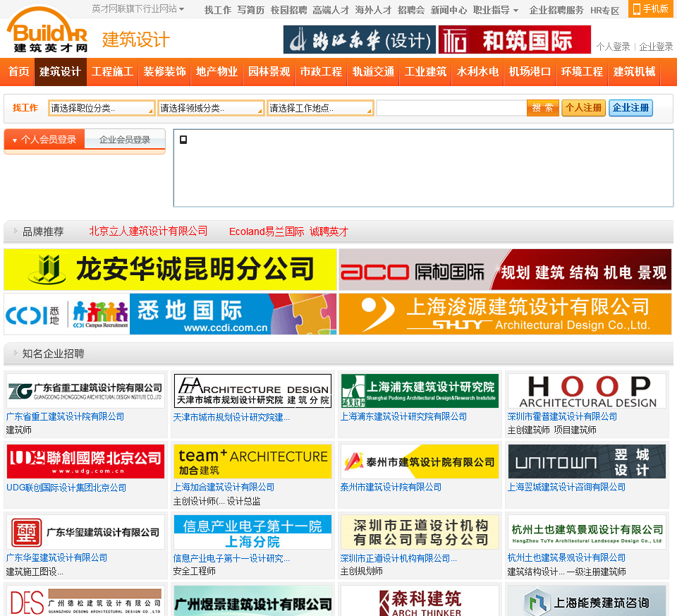This screenshot has width=677, height=616.
Task: Click the 广东省重工建筑设计院 logo image
Action: click(x=85, y=391)
